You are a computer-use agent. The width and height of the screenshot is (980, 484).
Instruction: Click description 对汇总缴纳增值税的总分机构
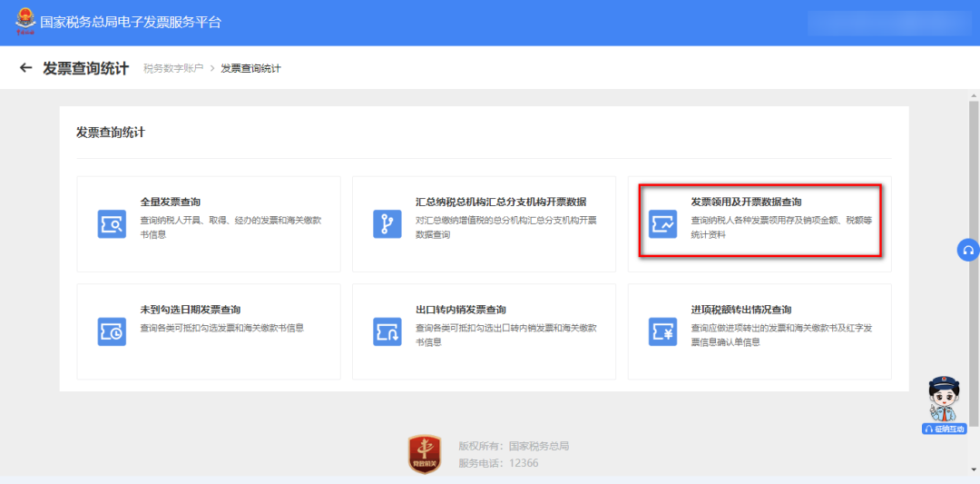click(x=506, y=228)
